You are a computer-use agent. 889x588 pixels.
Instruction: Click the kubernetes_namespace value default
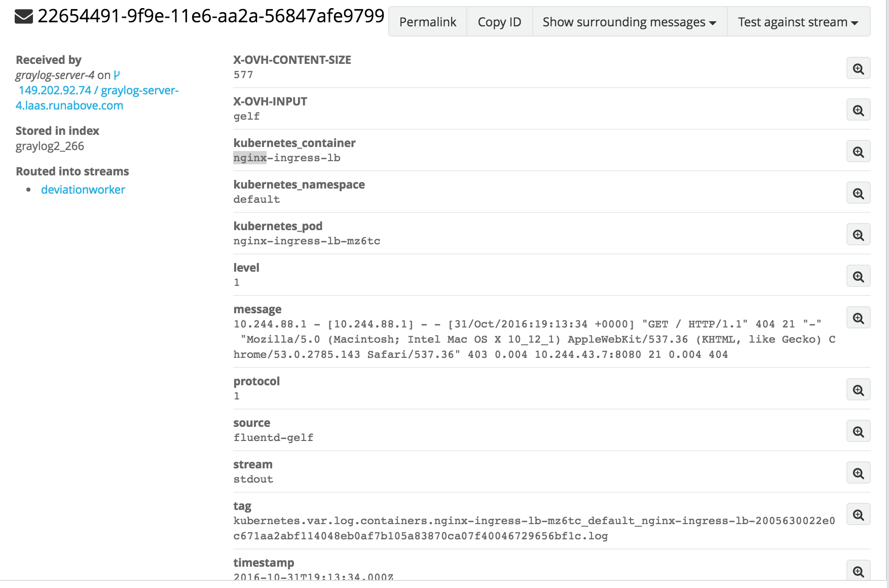click(256, 200)
